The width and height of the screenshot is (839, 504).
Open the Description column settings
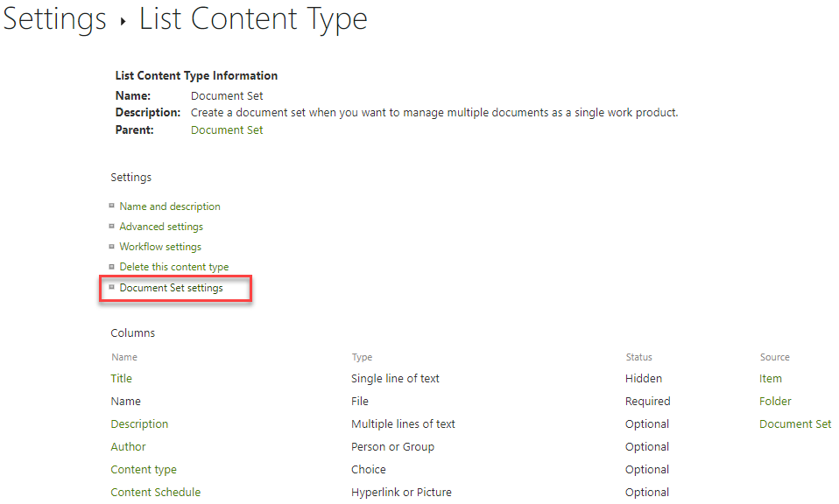[x=139, y=423]
